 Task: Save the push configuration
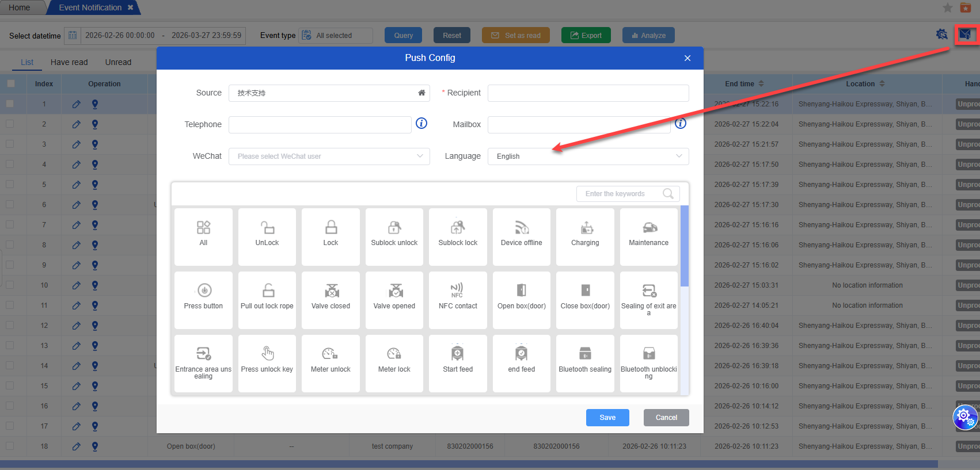tap(607, 418)
